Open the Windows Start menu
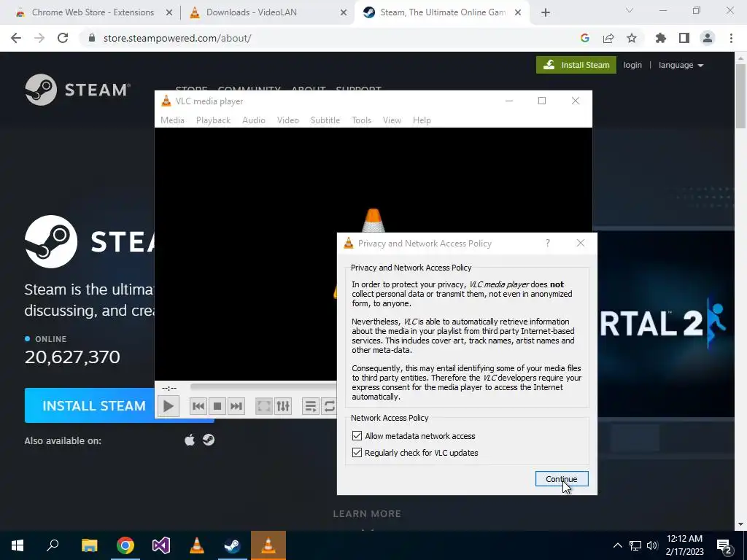Image resolution: width=747 pixels, height=560 pixels. (18, 545)
